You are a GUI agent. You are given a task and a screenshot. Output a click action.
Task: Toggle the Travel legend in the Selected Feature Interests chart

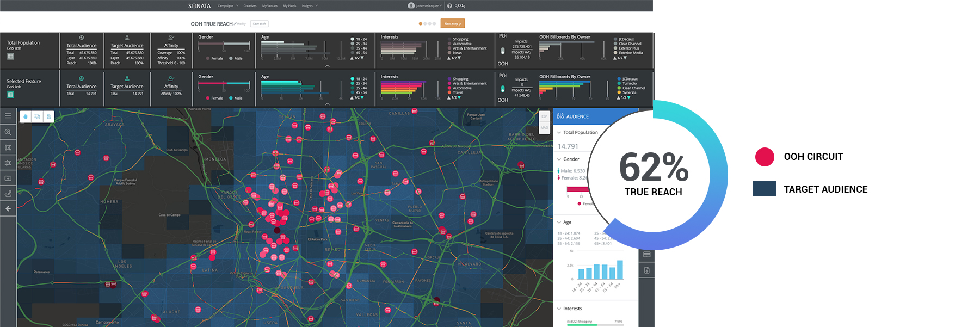click(x=454, y=92)
